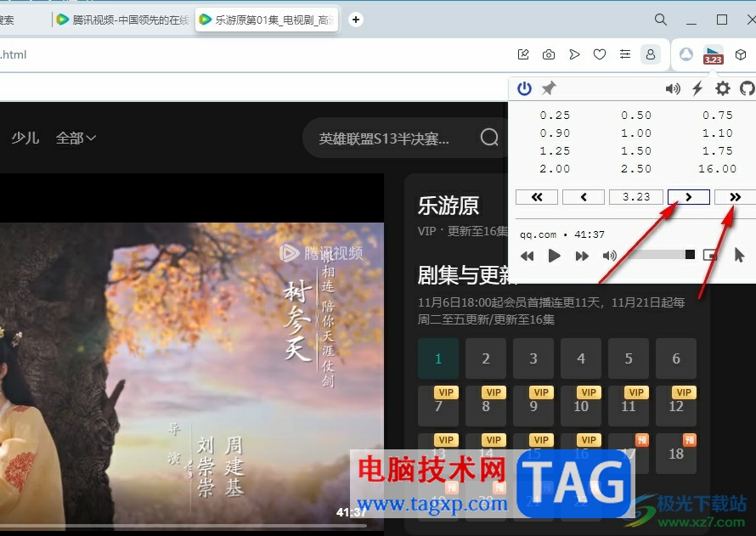Open the user account icon
756x536 pixels.
(x=651, y=54)
